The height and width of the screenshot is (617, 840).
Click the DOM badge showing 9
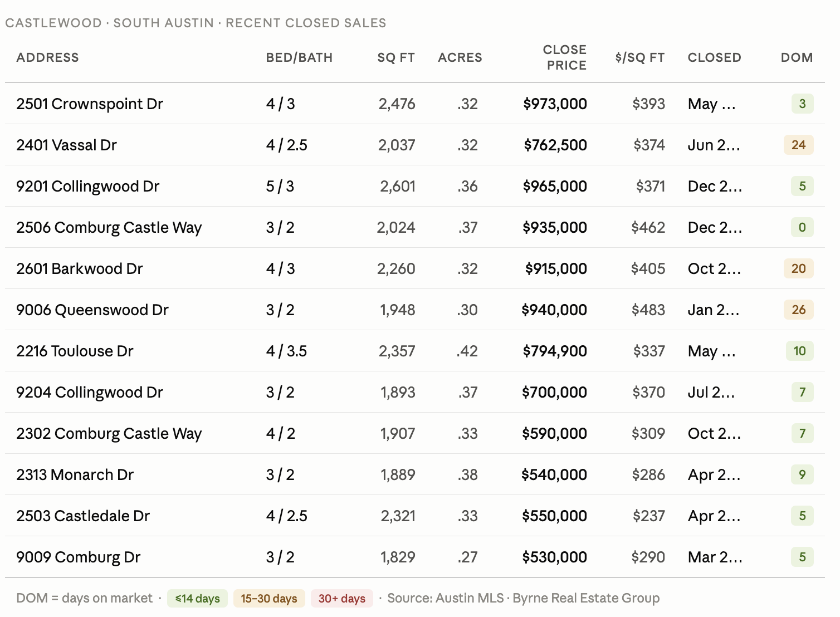(802, 474)
